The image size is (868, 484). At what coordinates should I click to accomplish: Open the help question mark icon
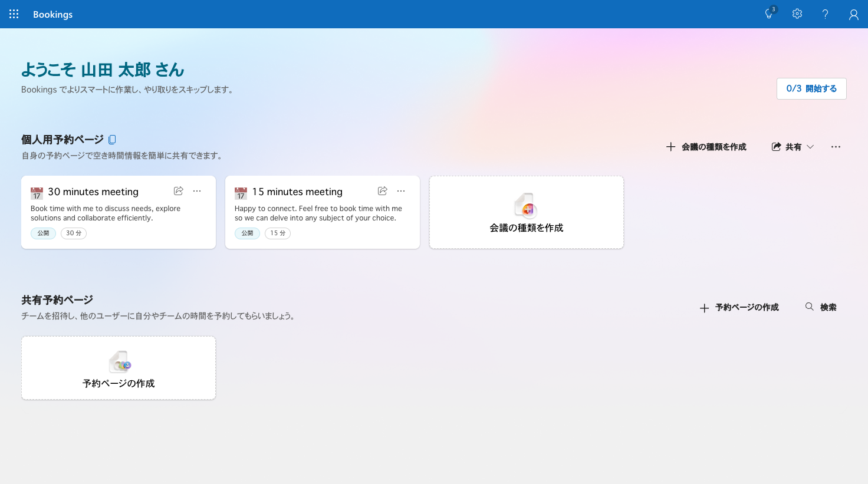click(825, 14)
